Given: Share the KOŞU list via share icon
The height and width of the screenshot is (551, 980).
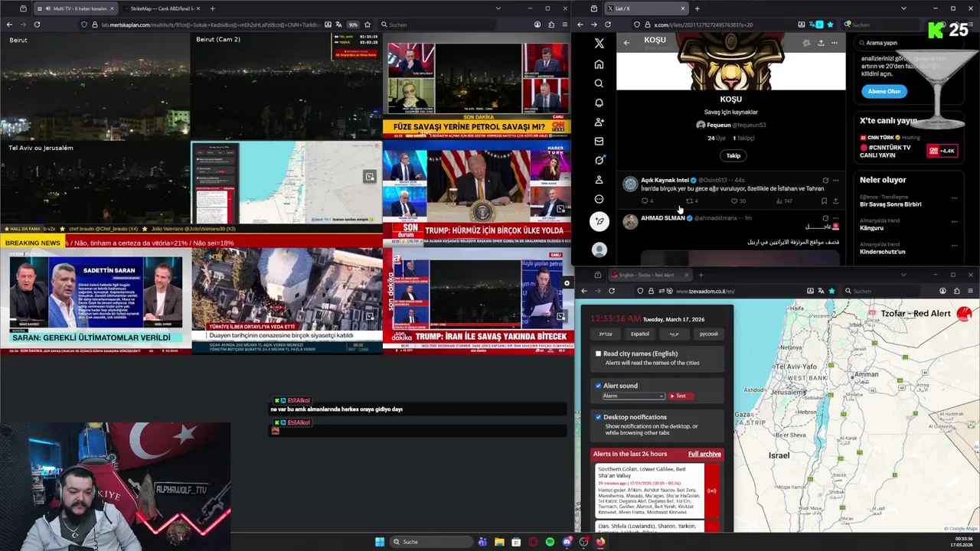Looking at the screenshot, I should point(821,43).
